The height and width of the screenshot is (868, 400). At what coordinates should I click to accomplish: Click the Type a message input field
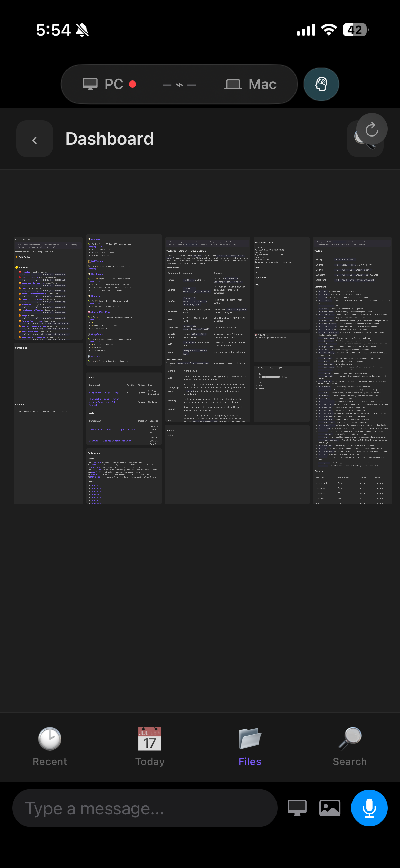pos(145,808)
